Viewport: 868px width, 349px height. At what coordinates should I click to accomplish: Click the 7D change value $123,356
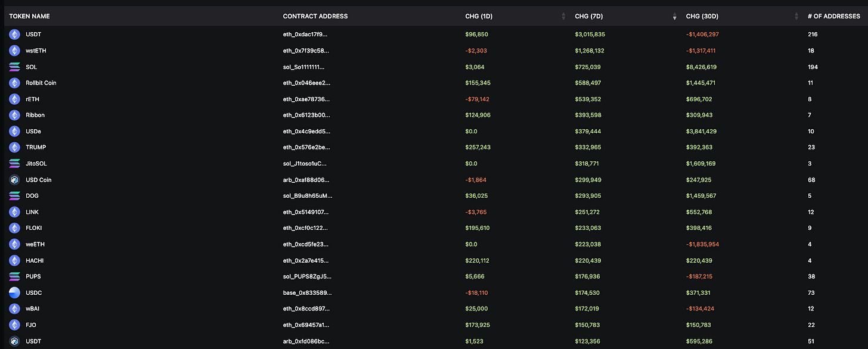(x=588, y=341)
